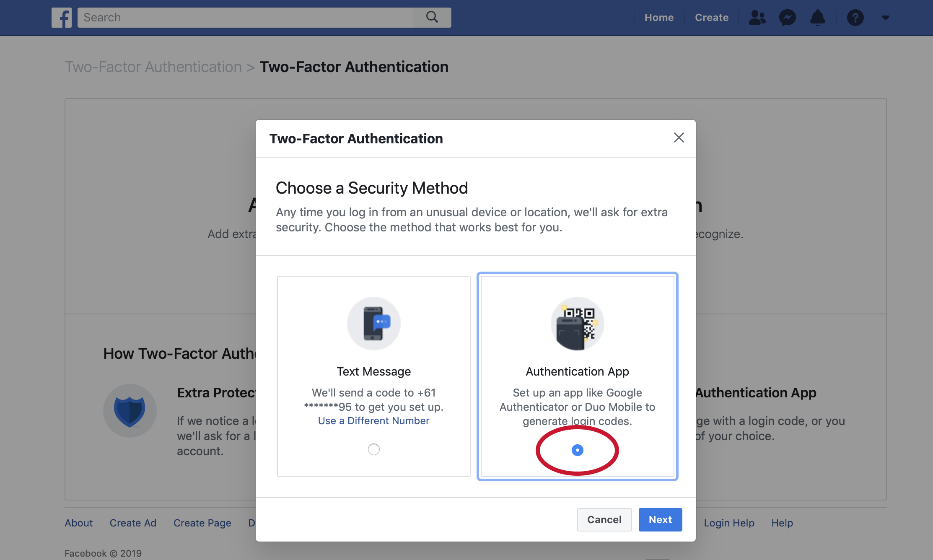Click the Messenger icon in navbar
933x560 pixels.
click(787, 17)
